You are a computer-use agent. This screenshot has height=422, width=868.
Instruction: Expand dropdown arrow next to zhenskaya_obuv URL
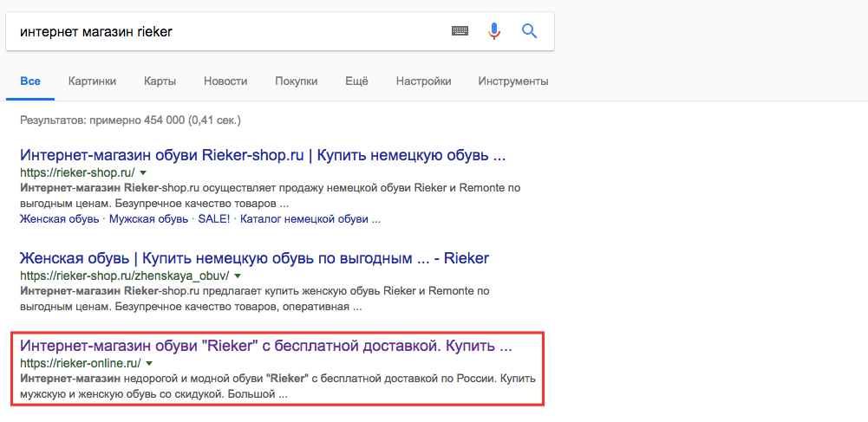coord(237,276)
